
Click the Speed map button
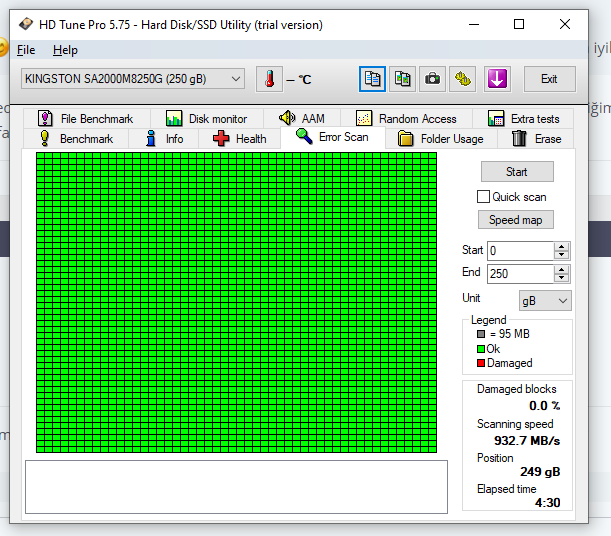tap(516, 220)
